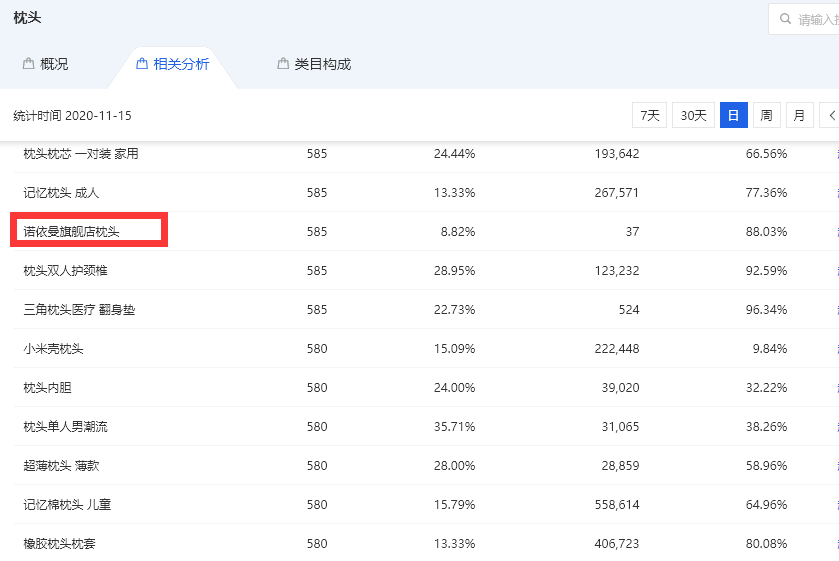Select the 7天 time range

point(650,115)
